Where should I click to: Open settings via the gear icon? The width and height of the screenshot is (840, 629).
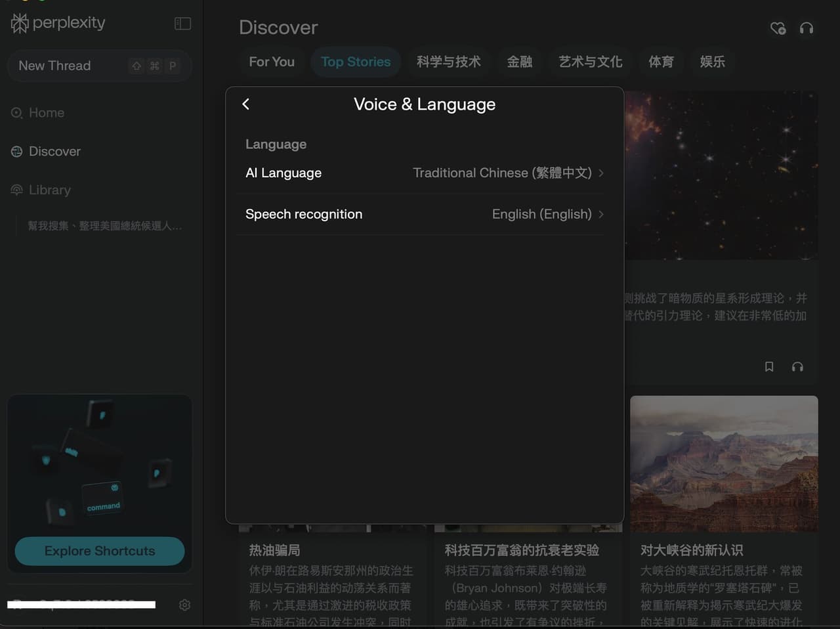pyautogui.click(x=184, y=605)
